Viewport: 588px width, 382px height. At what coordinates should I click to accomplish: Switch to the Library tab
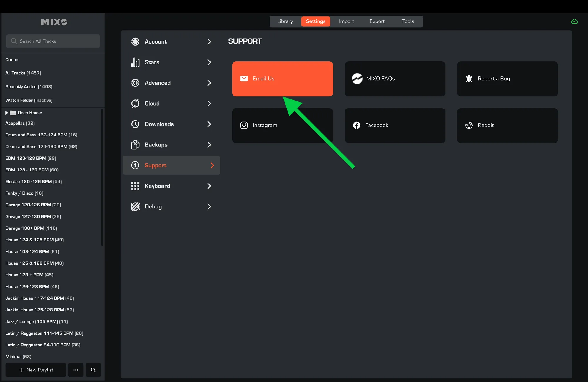click(285, 21)
